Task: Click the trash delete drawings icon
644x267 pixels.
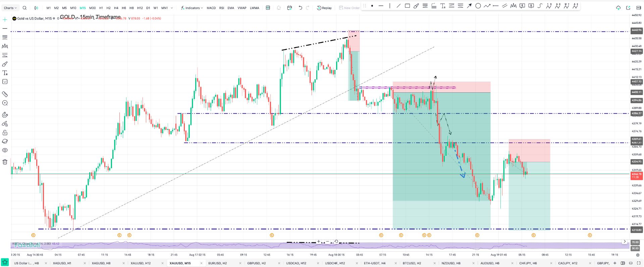Action: coord(5,162)
